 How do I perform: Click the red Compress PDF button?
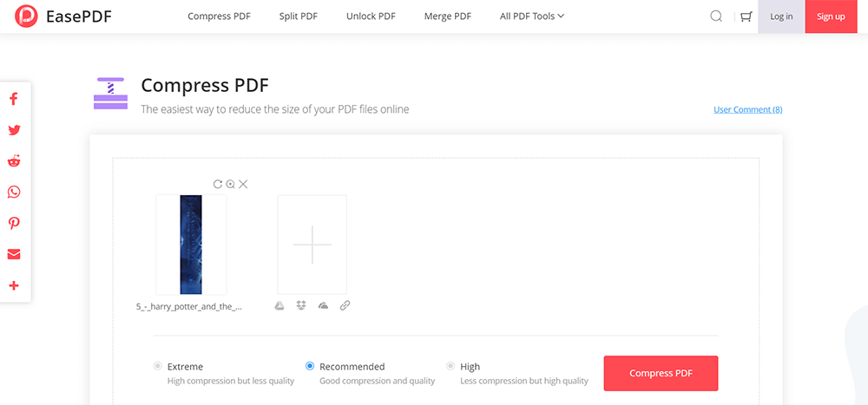coord(661,373)
